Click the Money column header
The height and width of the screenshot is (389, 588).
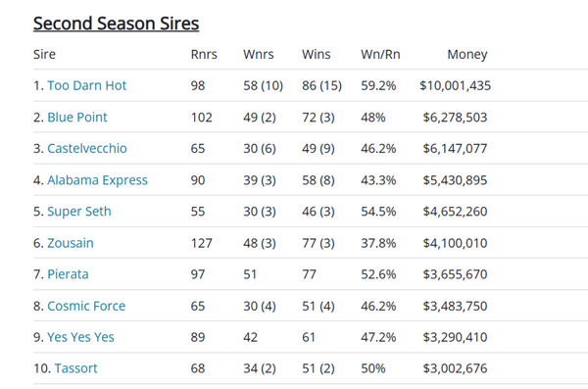pyautogui.click(x=467, y=55)
